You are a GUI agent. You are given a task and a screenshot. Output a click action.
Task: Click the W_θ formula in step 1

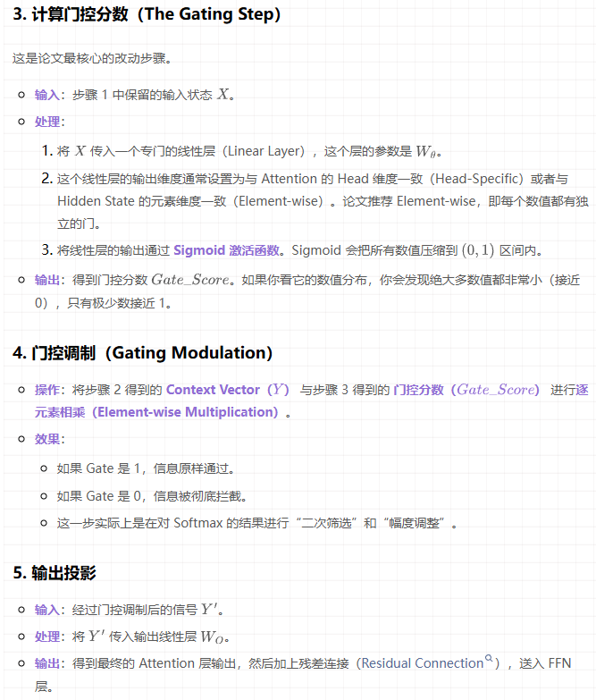[429, 151]
